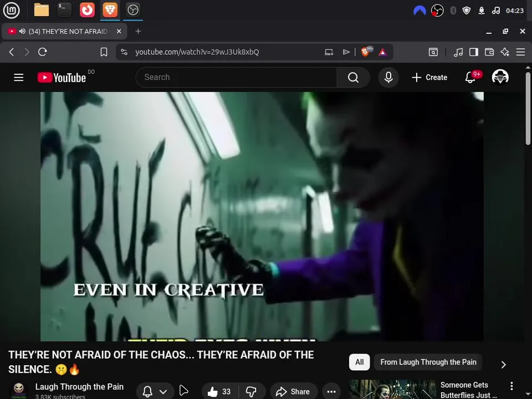Open the Files folder launcher
The image size is (532, 399).
[42, 10]
